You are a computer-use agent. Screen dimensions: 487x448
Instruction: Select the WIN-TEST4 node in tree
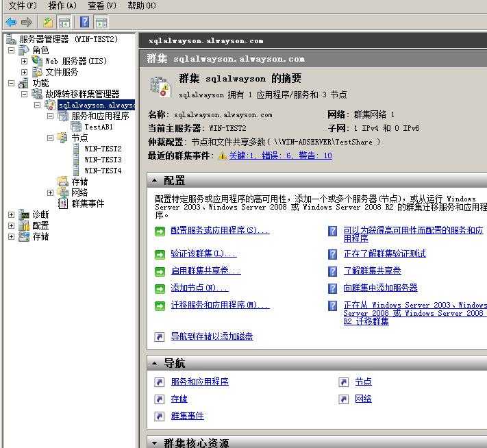tap(103, 171)
